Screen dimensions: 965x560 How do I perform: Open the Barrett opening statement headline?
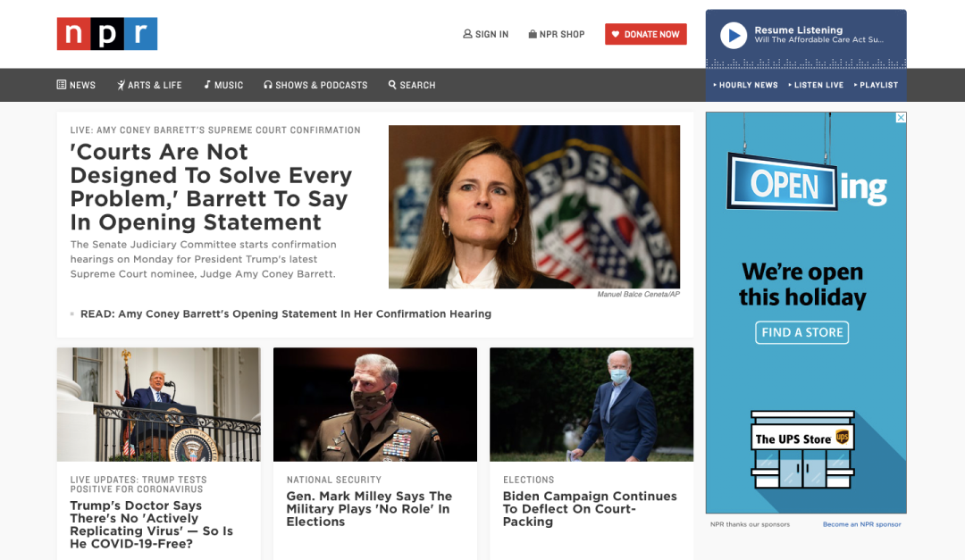pos(211,187)
